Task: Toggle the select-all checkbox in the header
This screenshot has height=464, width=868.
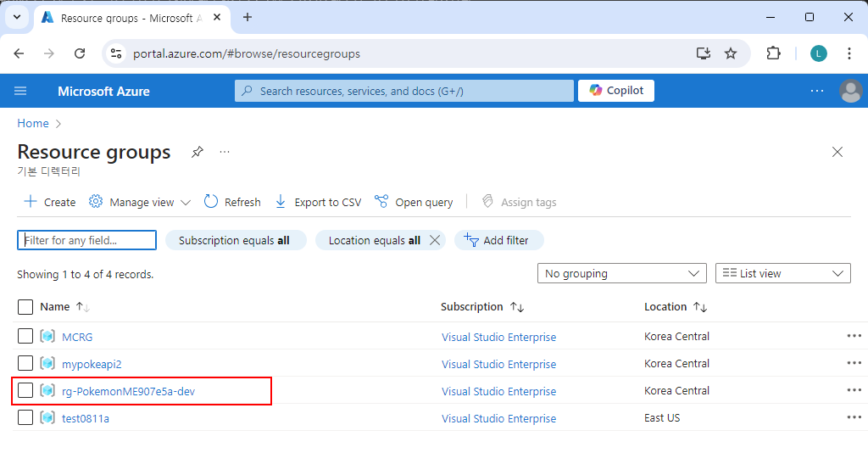Action: tap(25, 307)
